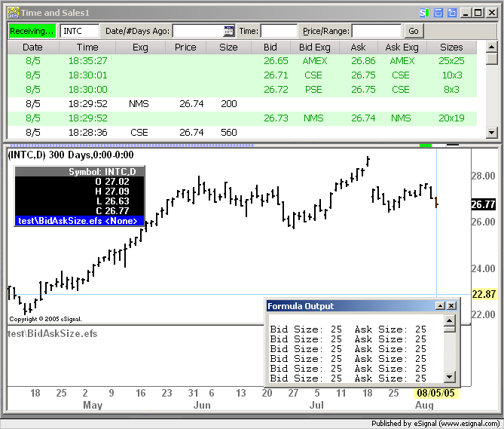Click the Formula Output window's scroll up arrow
This screenshot has width=504, height=429.
(449, 320)
